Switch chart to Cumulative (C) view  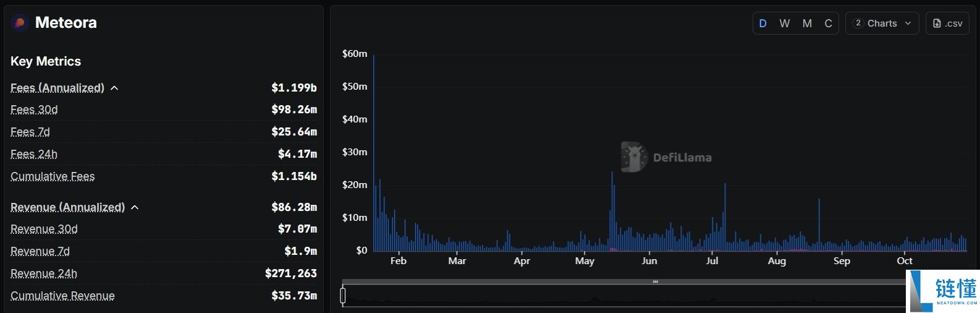(x=828, y=23)
